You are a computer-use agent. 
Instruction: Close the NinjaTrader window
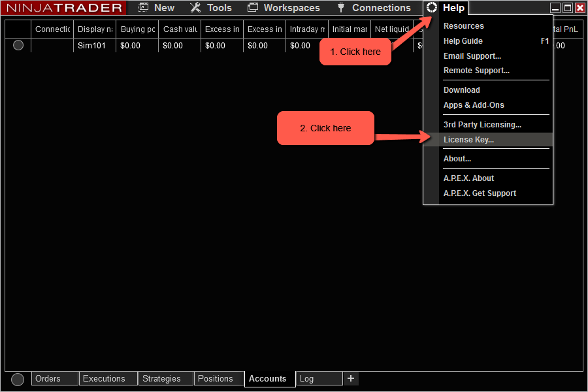point(580,8)
